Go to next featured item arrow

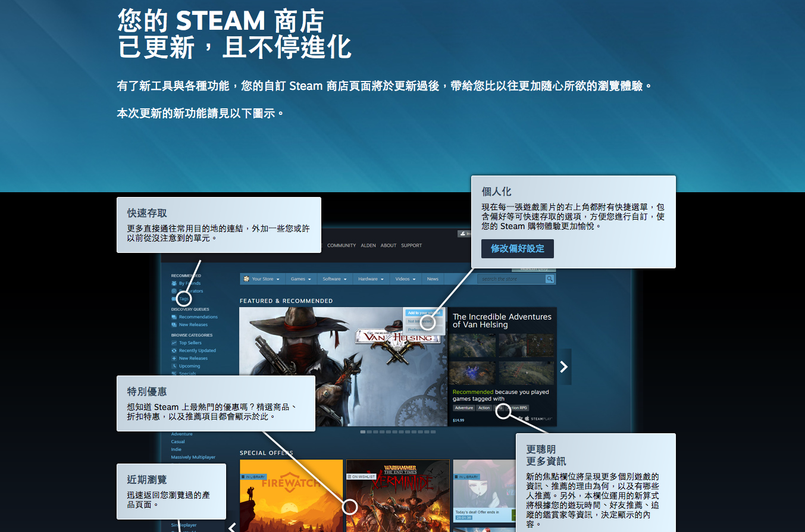(x=564, y=367)
